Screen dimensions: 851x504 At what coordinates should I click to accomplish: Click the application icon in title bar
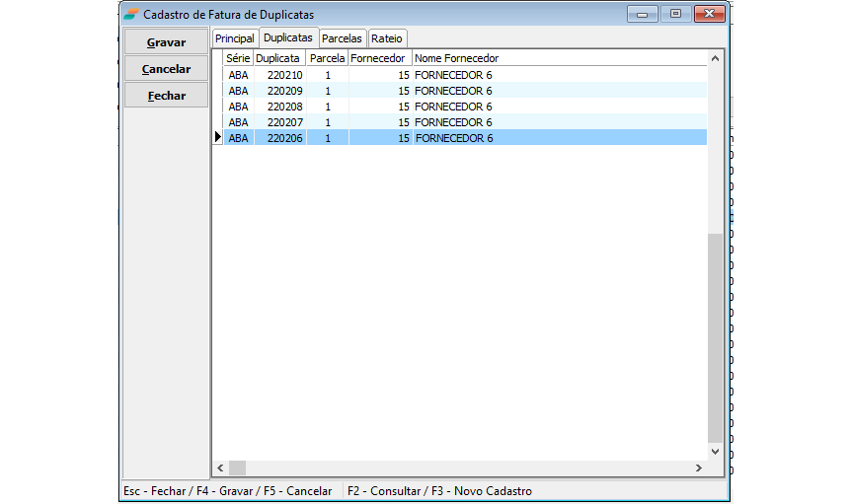131,14
